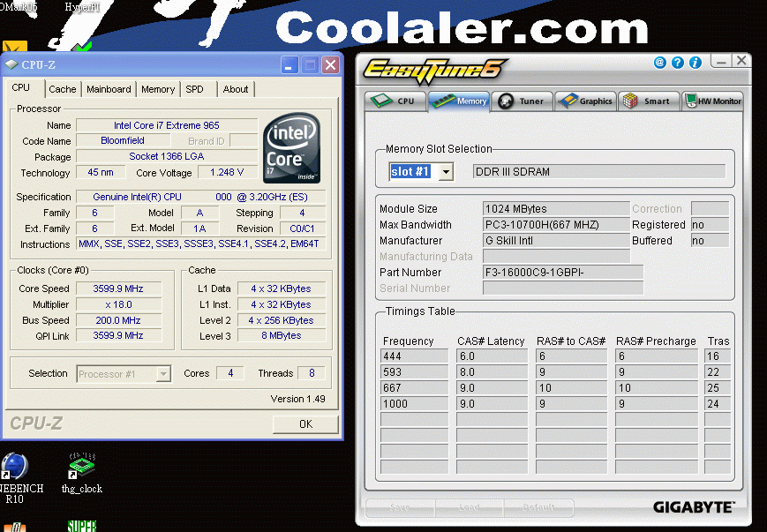Click the Intel Core i7 logo
This screenshot has height=532, width=767.
point(291,147)
